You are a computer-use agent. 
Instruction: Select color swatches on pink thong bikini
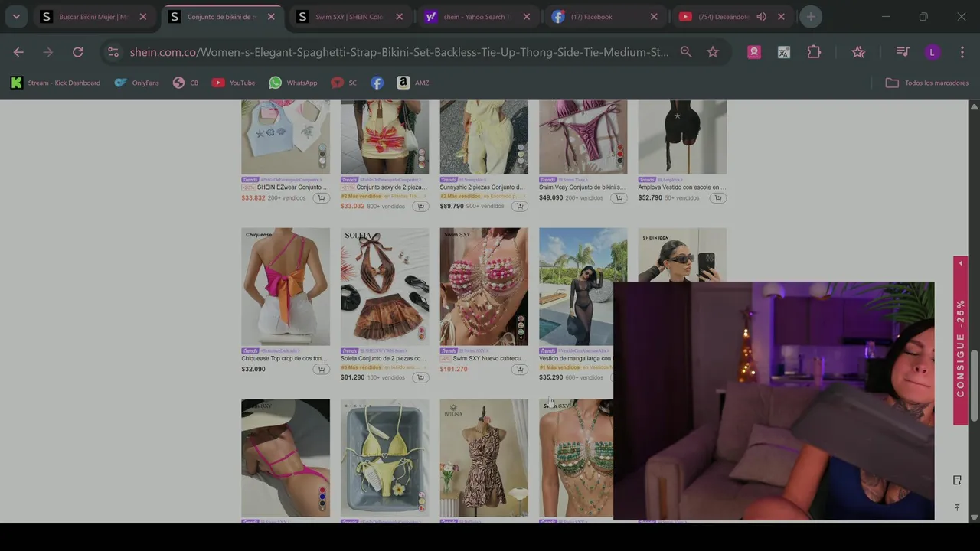tap(322, 499)
